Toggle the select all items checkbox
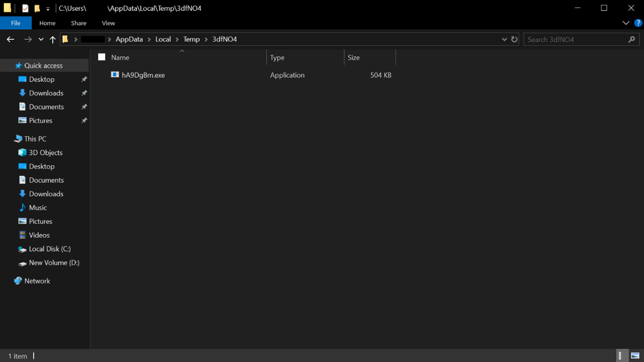 tap(102, 57)
